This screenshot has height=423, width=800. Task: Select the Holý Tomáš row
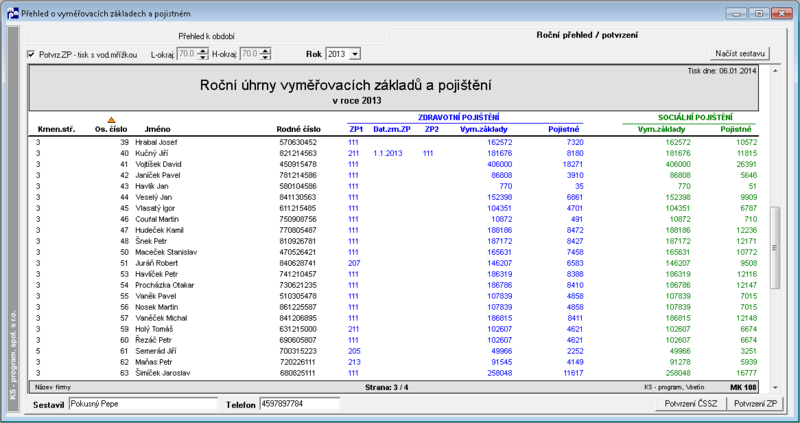click(x=393, y=329)
